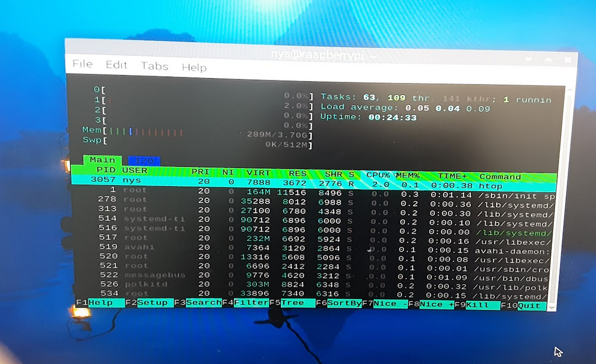The image size is (596, 364).
Task: Maximize the terminal window
Action: click(x=548, y=59)
